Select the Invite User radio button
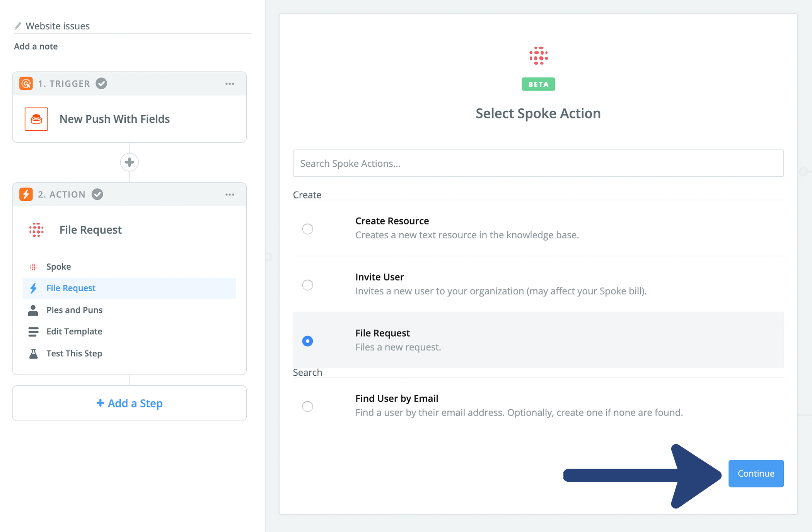The image size is (812, 532). click(x=307, y=285)
